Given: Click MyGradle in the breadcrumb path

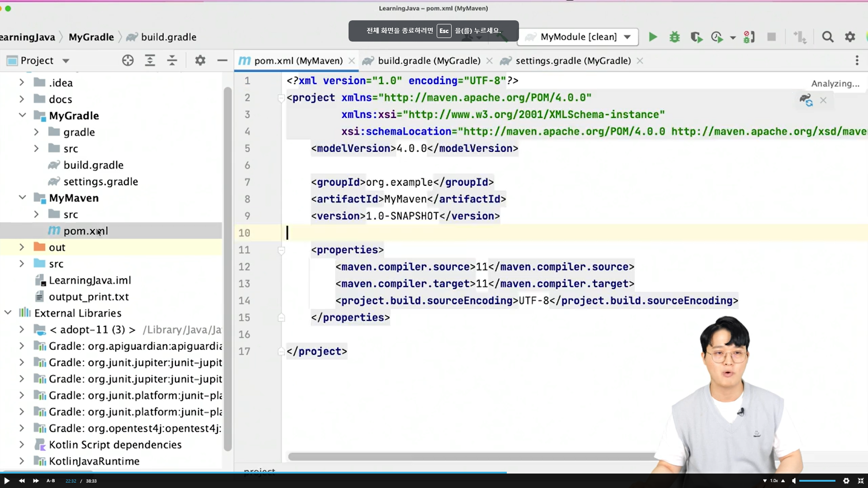Looking at the screenshot, I should point(91,37).
